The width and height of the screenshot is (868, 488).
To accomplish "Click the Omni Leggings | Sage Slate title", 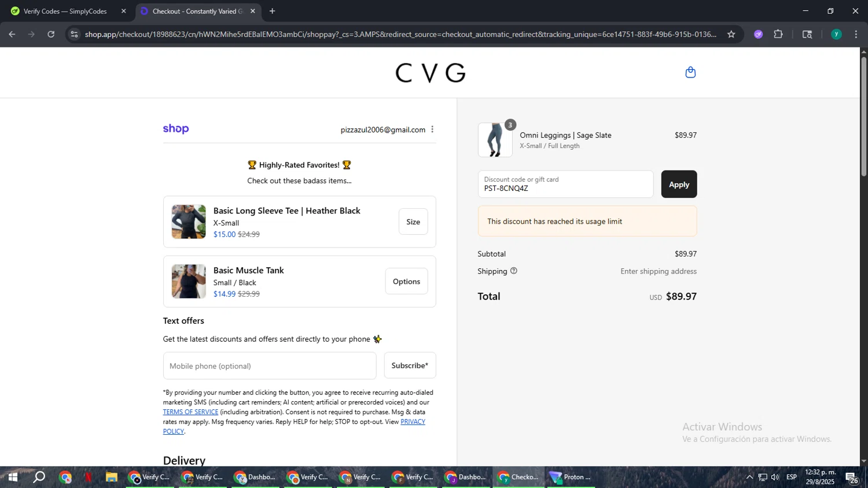I will 565,135.
